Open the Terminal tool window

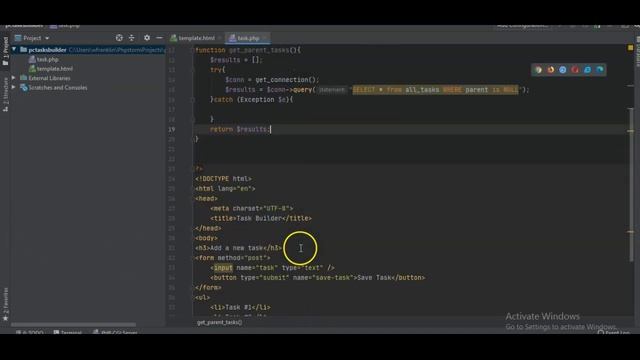click(x=68, y=332)
